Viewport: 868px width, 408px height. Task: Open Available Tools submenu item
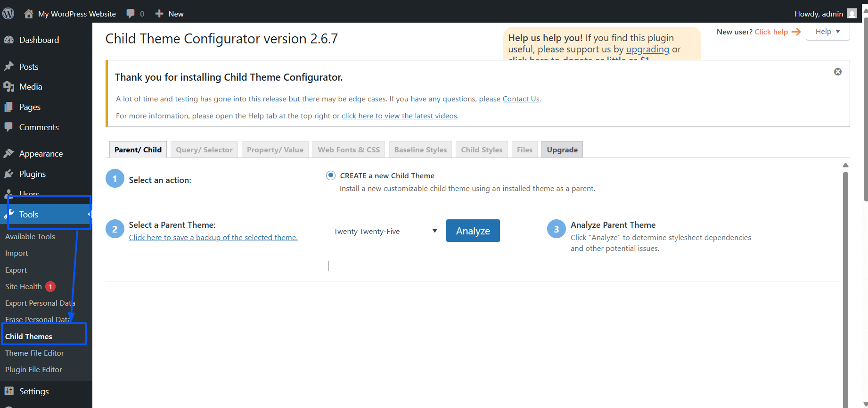click(x=30, y=236)
